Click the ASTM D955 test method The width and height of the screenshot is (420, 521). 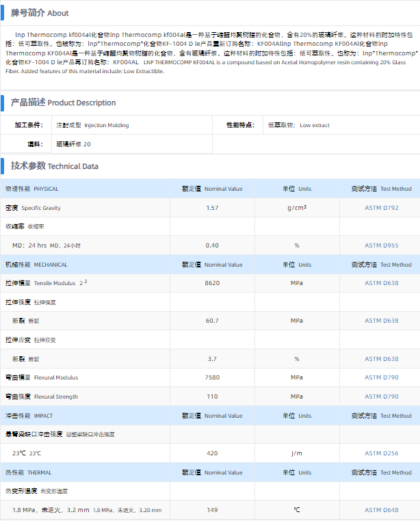(381, 245)
